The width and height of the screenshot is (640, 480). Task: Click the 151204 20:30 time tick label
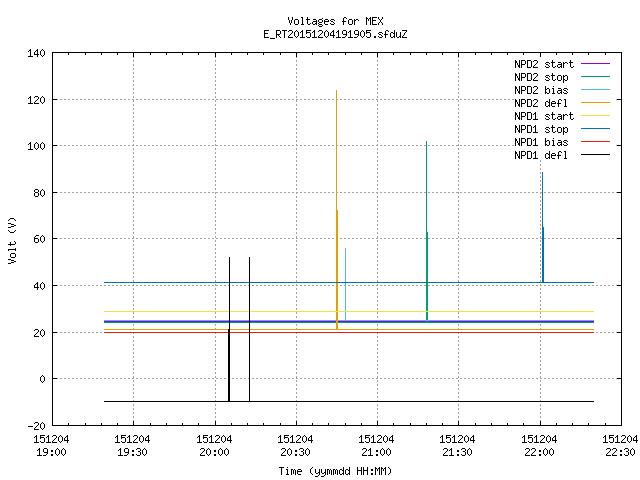[x=295, y=446]
